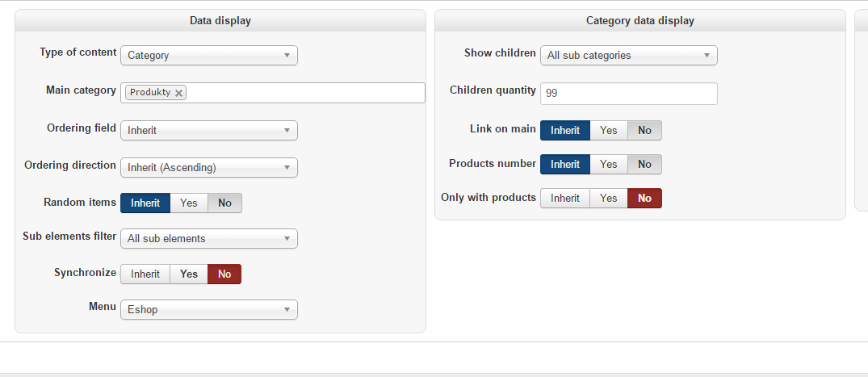Set Random items to No
Viewport: 868px width, 377px height.
pos(224,203)
